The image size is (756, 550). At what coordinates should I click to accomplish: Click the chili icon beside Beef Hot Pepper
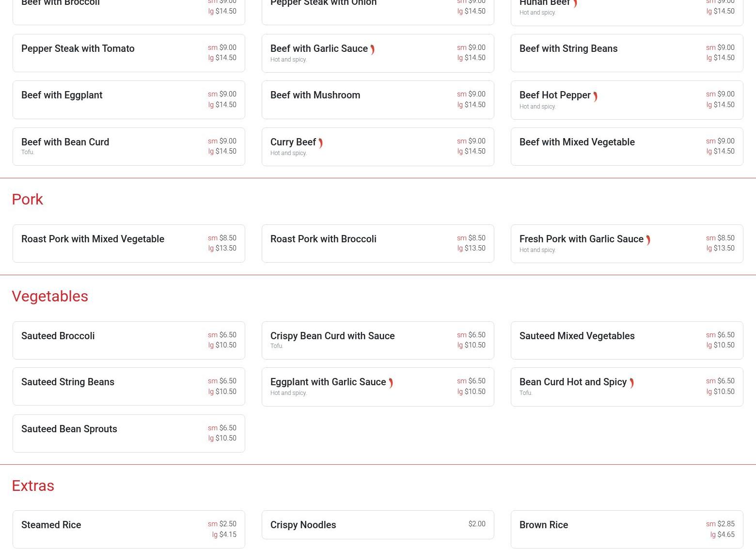[x=595, y=96]
